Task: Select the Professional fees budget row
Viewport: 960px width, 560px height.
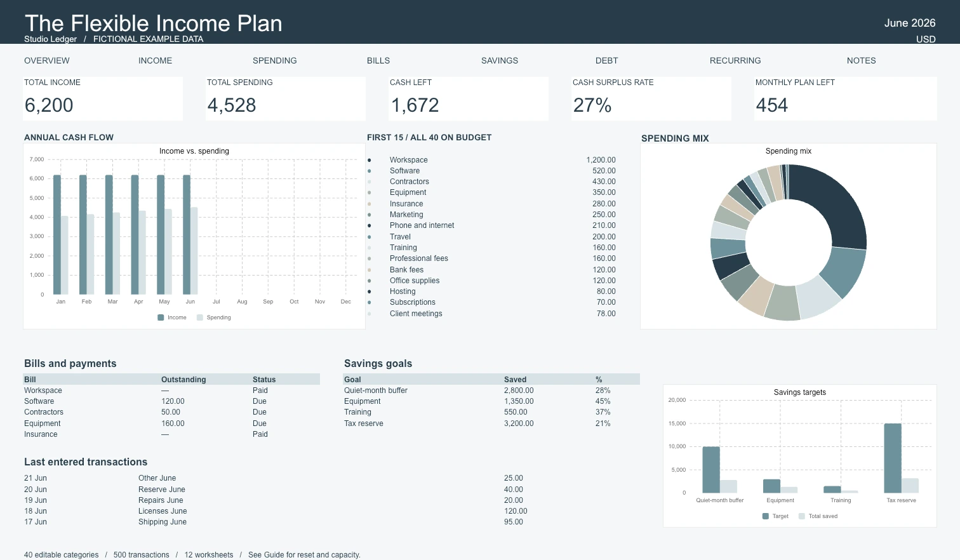Action: point(491,258)
